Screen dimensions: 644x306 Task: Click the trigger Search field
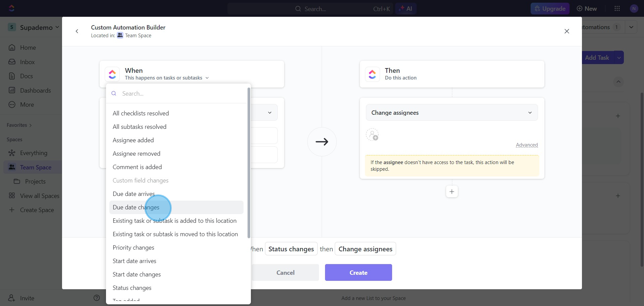pyautogui.click(x=177, y=94)
